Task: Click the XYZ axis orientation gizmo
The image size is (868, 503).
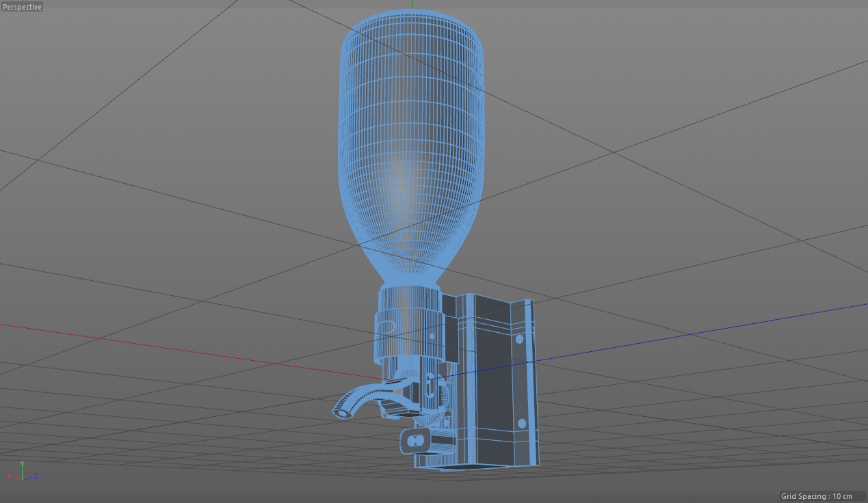Action: click(23, 472)
